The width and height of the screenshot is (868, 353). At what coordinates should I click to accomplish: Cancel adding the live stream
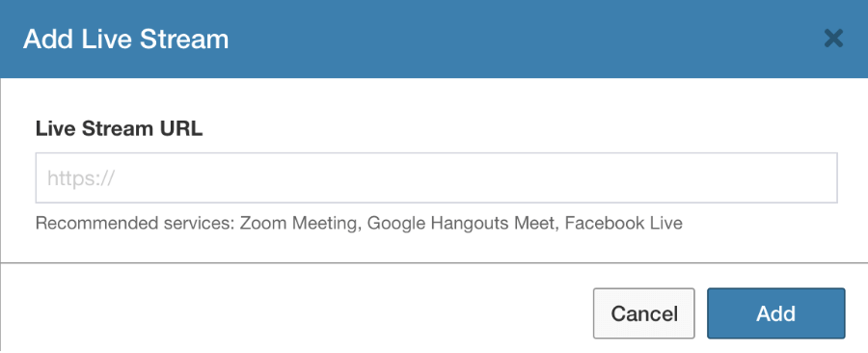644,313
